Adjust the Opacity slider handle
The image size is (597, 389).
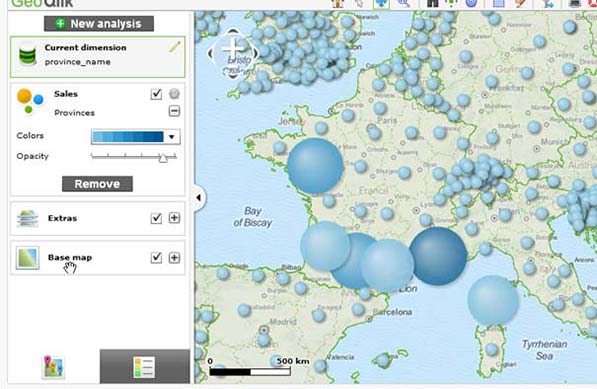click(x=163, y=158)
